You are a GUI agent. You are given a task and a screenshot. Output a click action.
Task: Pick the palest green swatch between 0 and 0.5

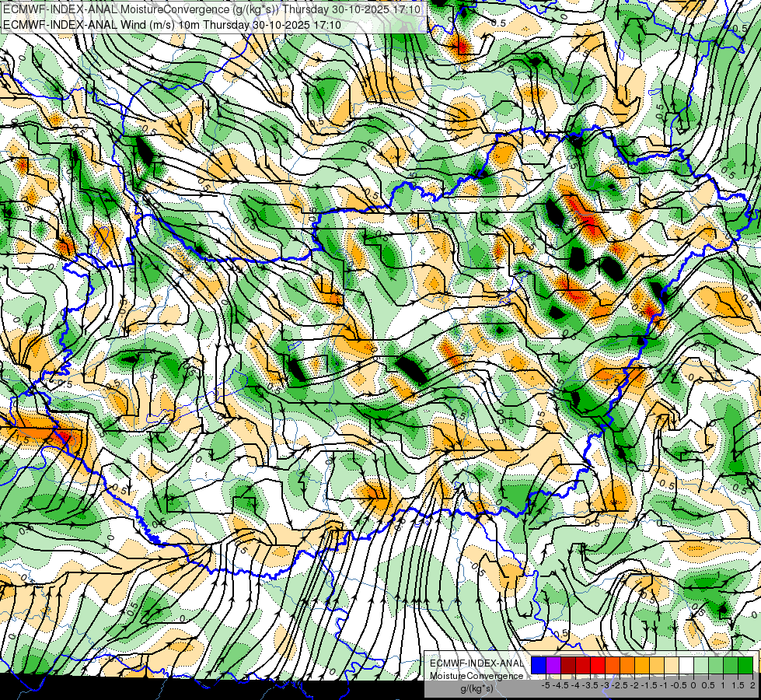point(701,666)
